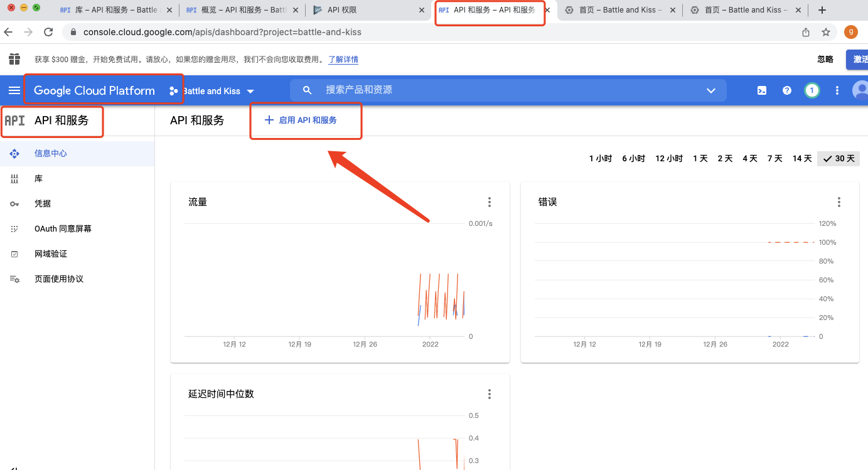Screen dimensions: 868x470
Task: Select the 1 小时 time range
Action: tap(600, 158)
